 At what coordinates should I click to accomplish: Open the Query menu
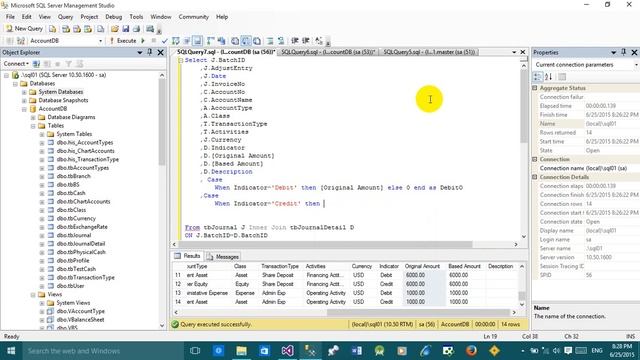pyautogui.click(x=65, y=17)
